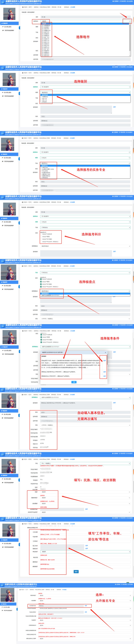Select the 成都市应急管理局 verification point option
Viewport: 134px width, 644px height.
coord(50,295)
